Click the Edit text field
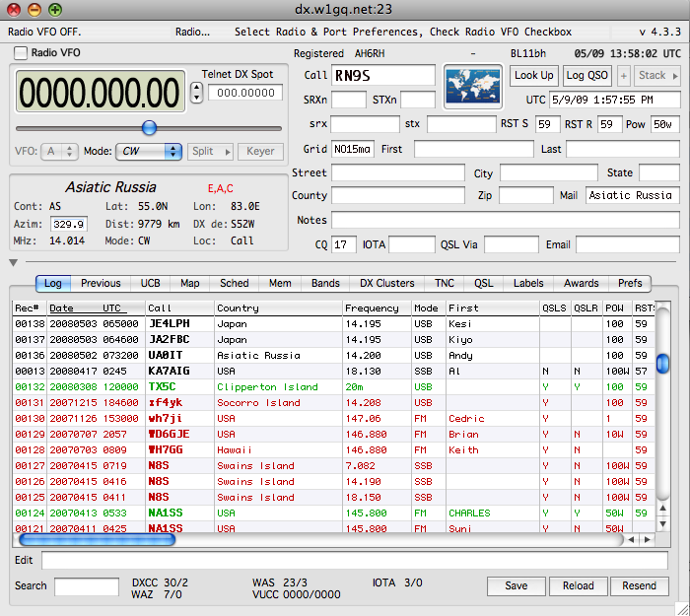This screenshot has height=616, width=690. 355,561
